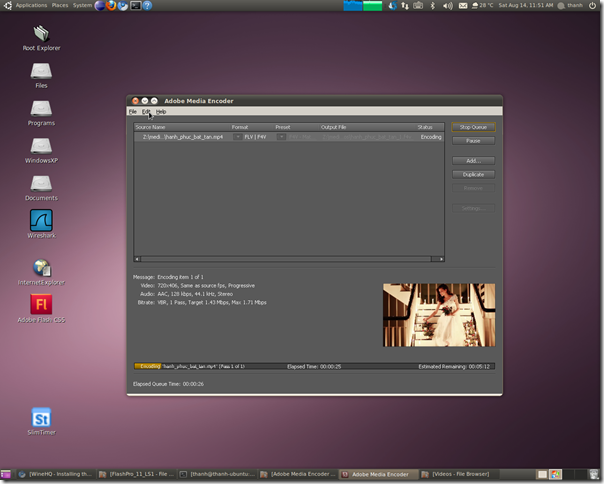The image size is (604, 484).
Task: Open the Edit menu in Media Encoder
Action: pyautogui.click(x=146, y=111)
